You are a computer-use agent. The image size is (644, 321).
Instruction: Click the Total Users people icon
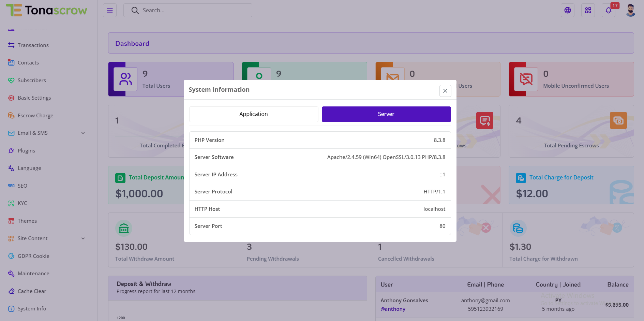(x=125, y=79)
